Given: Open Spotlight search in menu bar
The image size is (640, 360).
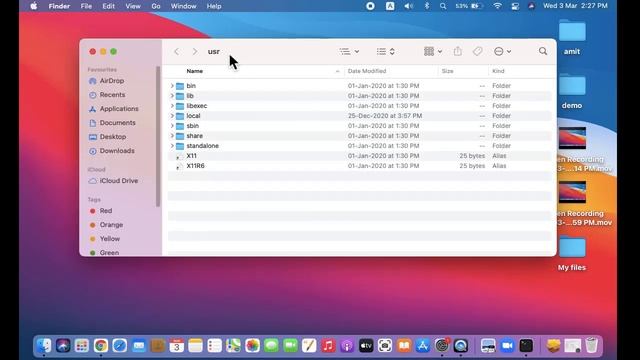Looking at the screenshot, I should tap(443, 6).
